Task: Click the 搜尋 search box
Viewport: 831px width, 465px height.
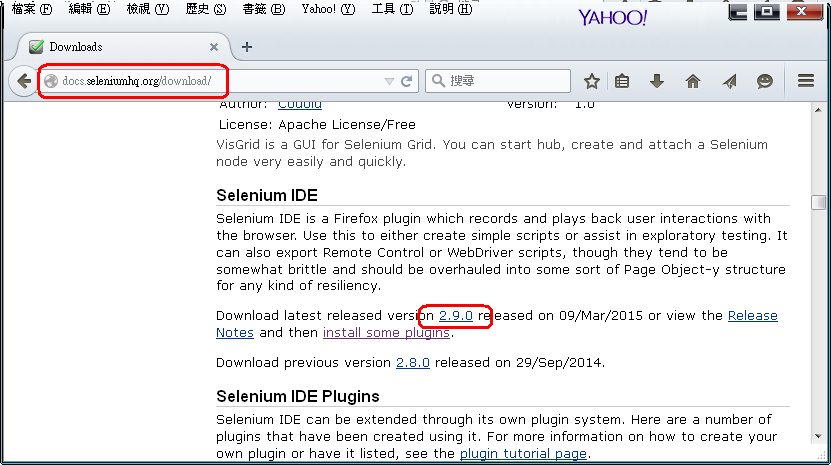Action: (x=498, y=81)
